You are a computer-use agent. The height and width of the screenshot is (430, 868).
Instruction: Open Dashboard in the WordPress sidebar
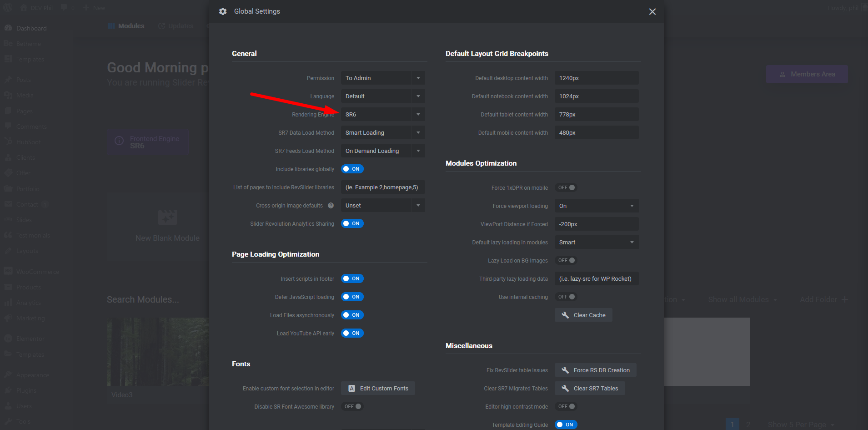[31, 28]
